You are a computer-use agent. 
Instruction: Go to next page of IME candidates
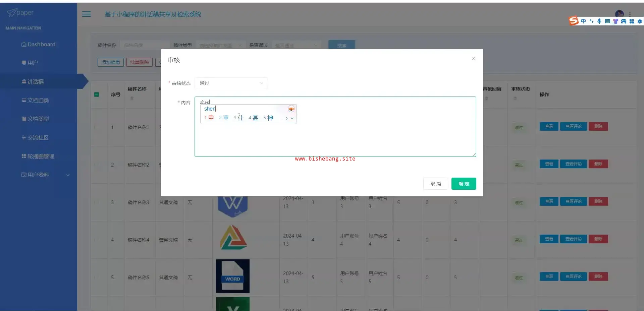click(x=286, y=118)
